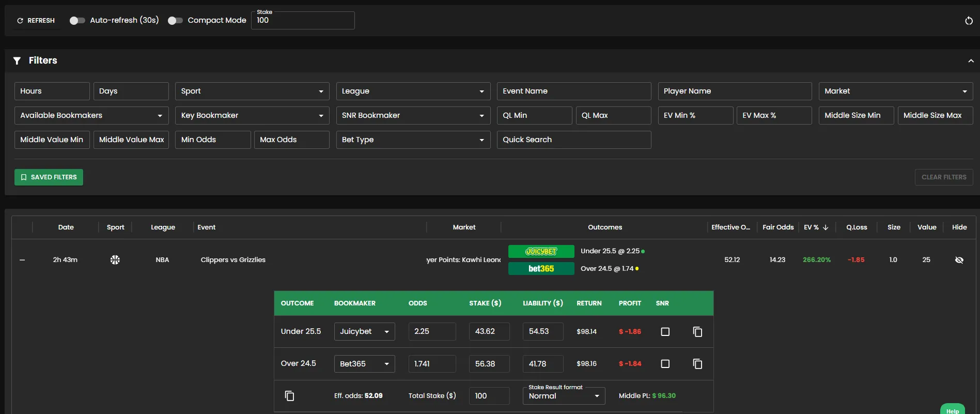The image size is (980, 414).
Task: Open the Bet Type dropdown
Action: [x=413, y=140]
